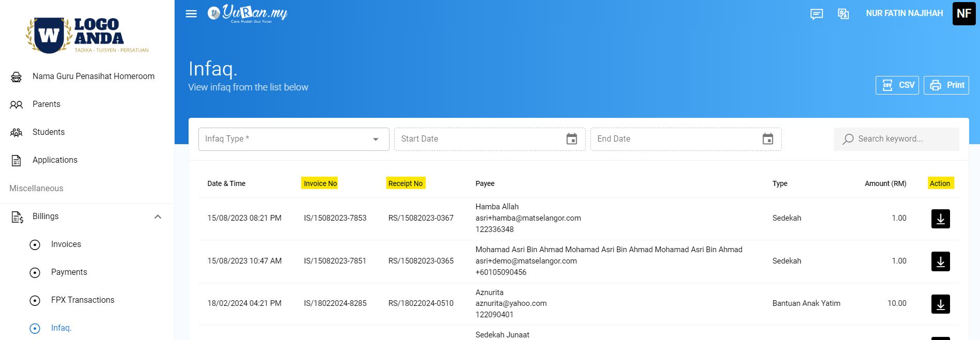Screen dimensions: 980x340
Task: Open the NF user avatar menu
Action: [x=964, y=13]
